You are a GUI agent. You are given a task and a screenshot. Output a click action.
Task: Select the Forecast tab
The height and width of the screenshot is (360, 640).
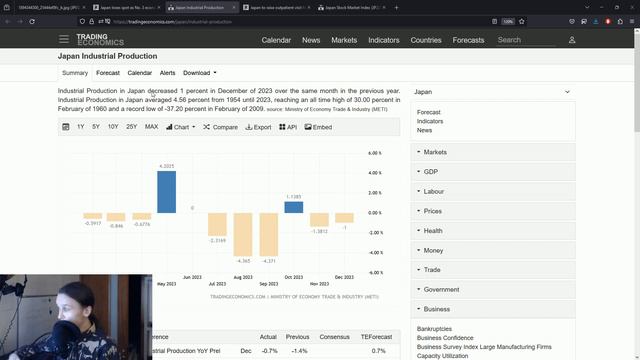point(108,73)
